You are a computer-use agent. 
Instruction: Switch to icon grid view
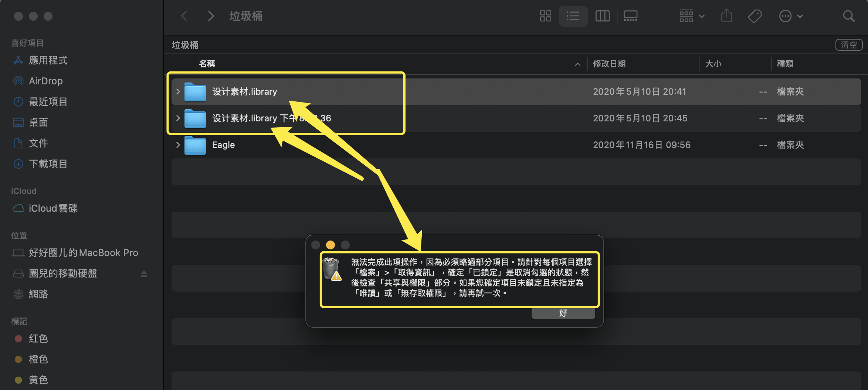click(x=545, y=16)
